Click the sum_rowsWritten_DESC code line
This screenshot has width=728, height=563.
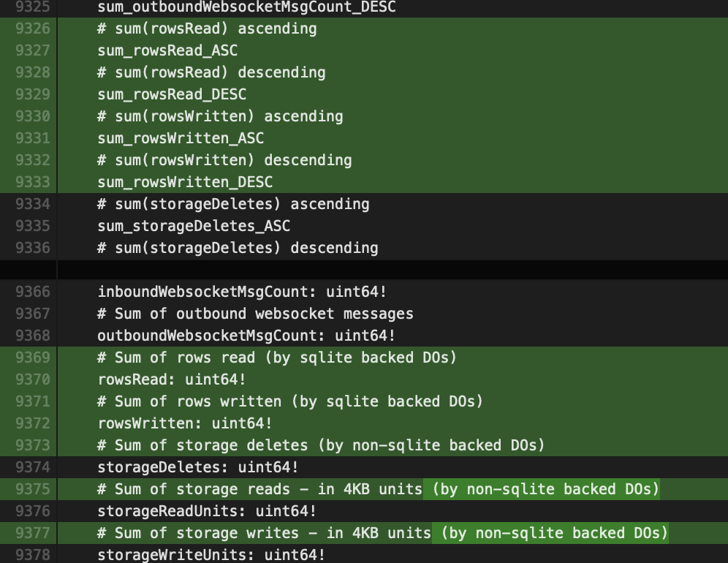(185, 182)
